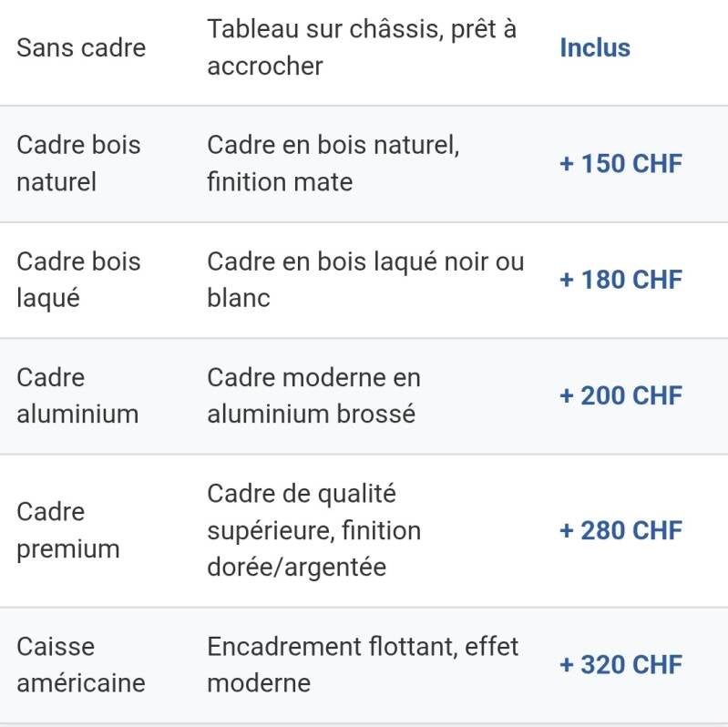
Task: Click the '+ 200 CHF' price
Action: (620, 395)
